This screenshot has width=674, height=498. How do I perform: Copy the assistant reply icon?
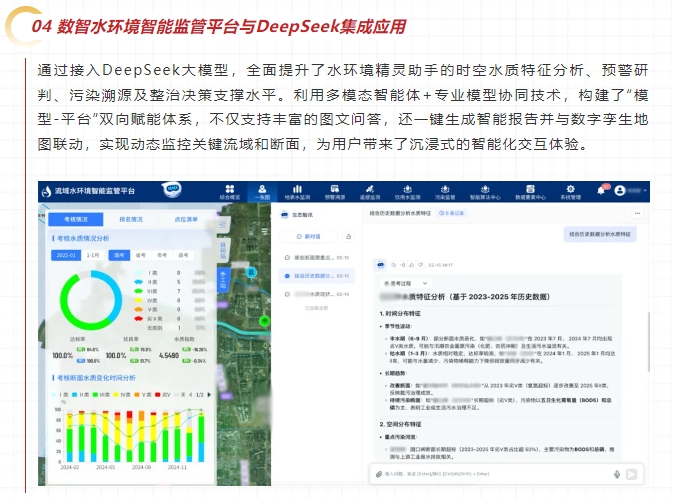(x=393, y=265)
